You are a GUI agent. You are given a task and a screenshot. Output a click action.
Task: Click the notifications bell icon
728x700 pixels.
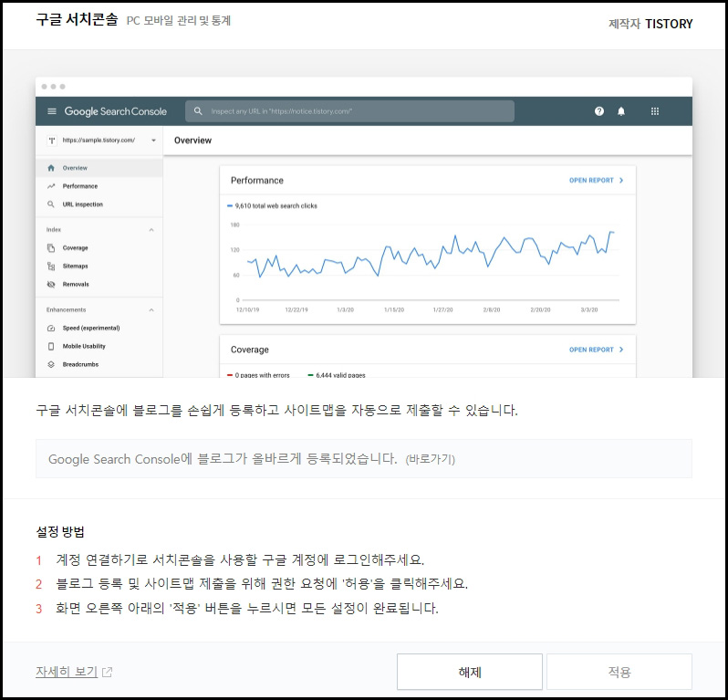coord(620,111)
